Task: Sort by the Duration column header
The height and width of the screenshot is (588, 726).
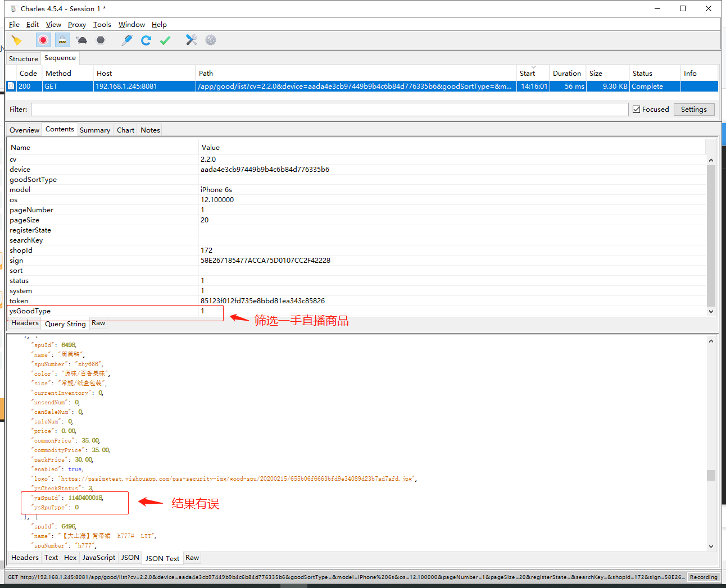Action: tap(568, 73)
